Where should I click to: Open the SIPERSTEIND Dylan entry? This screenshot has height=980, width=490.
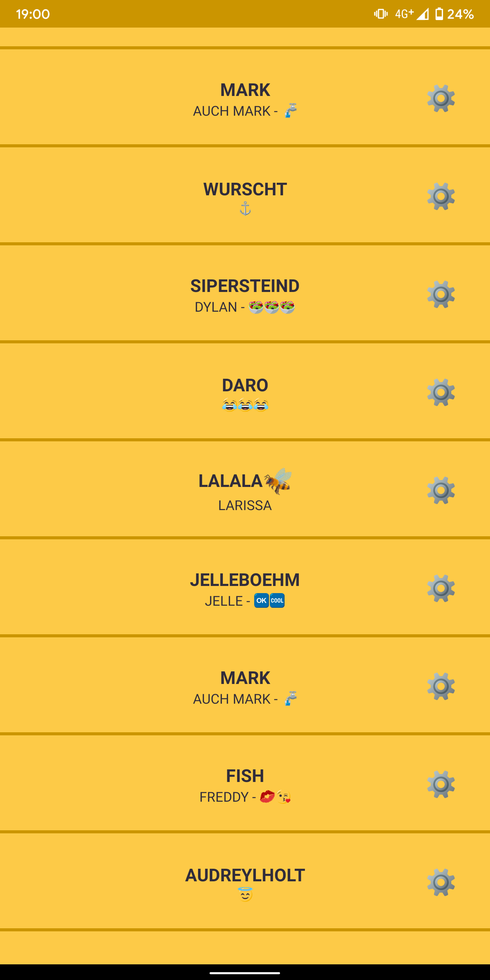click(245, 293)
